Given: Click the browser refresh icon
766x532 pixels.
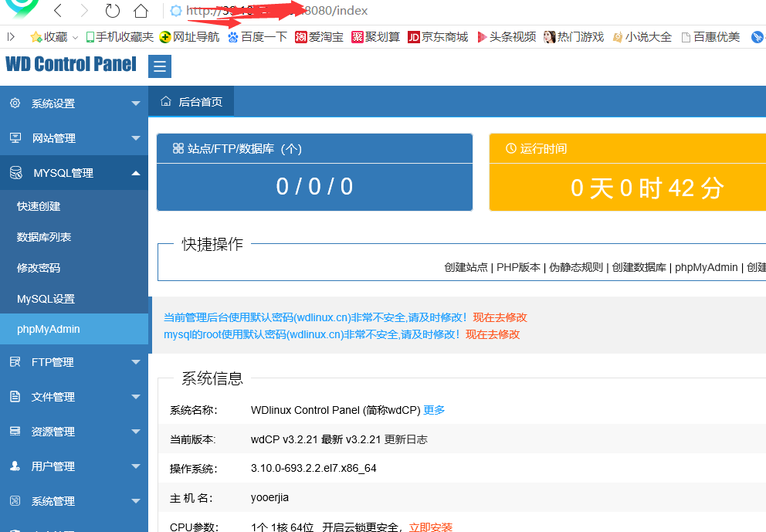Looking at the screenshot, I should (x=113, y=11).
